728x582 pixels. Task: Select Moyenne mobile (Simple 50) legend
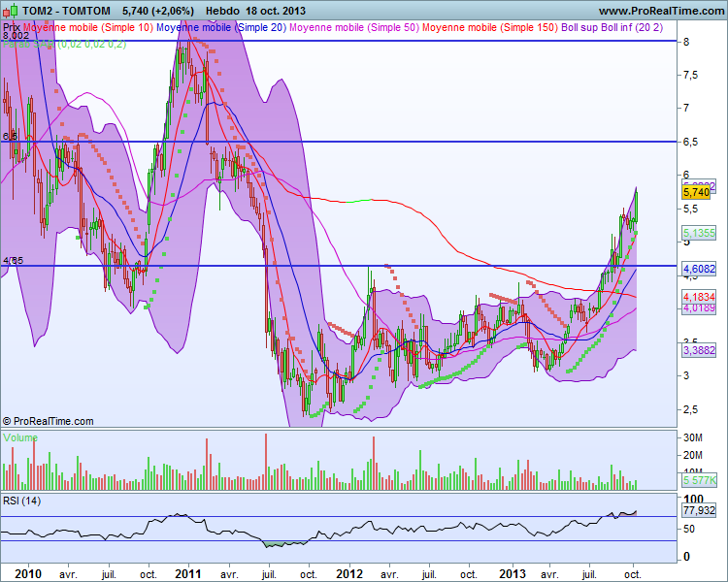coord(354,27)
